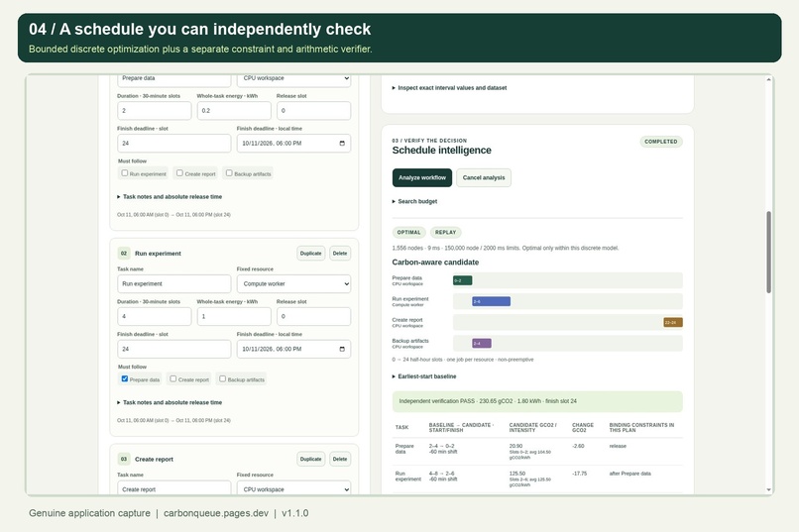Click the REPLAY status tag

[445, 232]
